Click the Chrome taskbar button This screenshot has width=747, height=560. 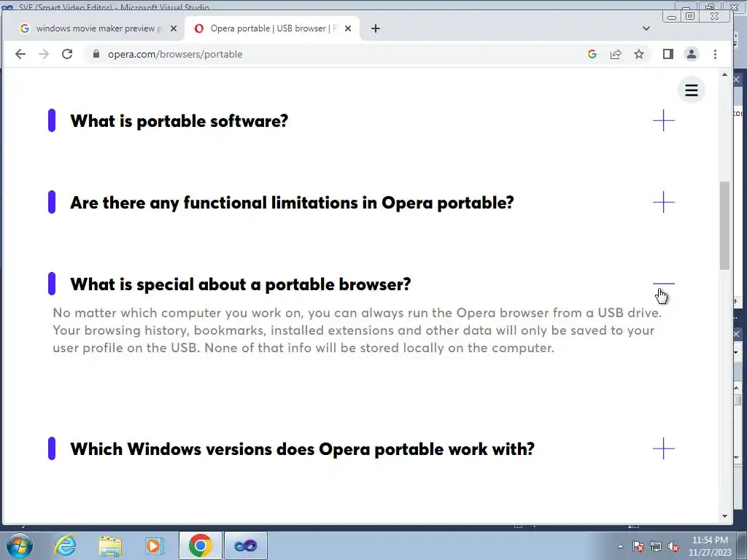pyautogui.click(x=201, y=545)
